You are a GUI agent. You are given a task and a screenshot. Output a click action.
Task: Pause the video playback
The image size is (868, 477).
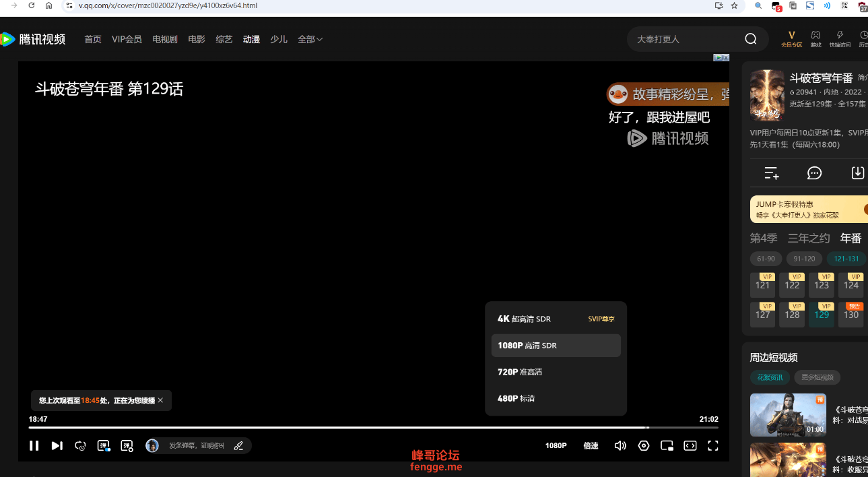[34, 445]
